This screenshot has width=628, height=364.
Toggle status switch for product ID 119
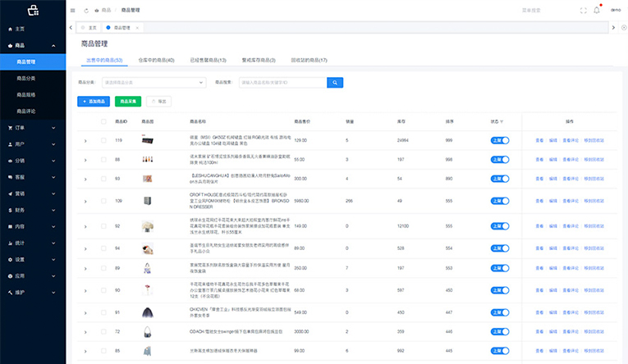(500, 141)
